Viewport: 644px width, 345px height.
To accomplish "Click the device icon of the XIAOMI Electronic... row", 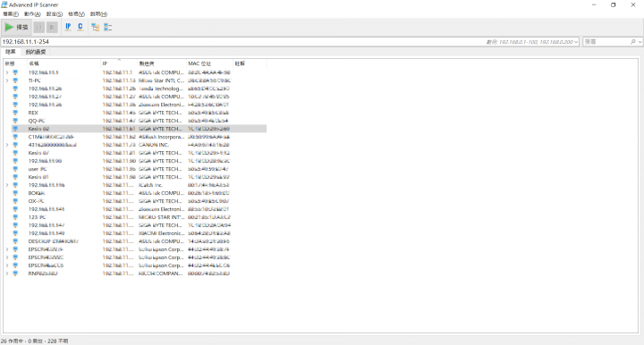I will pyautogui.click(x=15, y=233).
